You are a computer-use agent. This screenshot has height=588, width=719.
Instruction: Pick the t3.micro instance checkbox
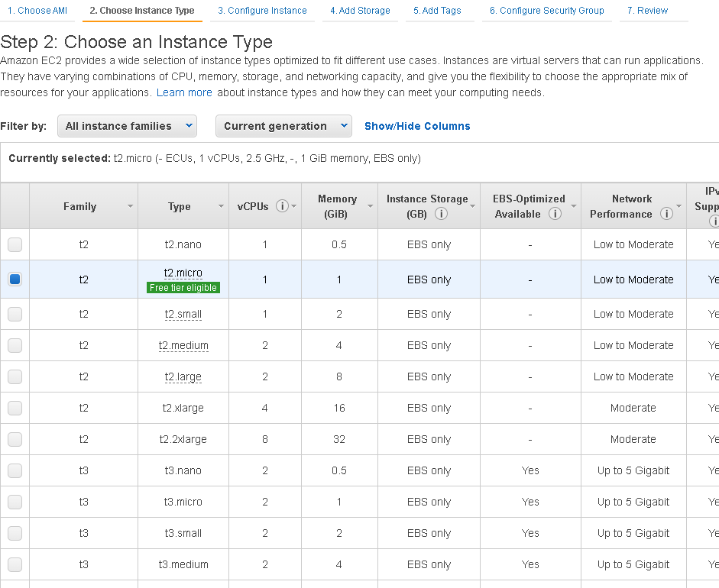coord(15,502)
